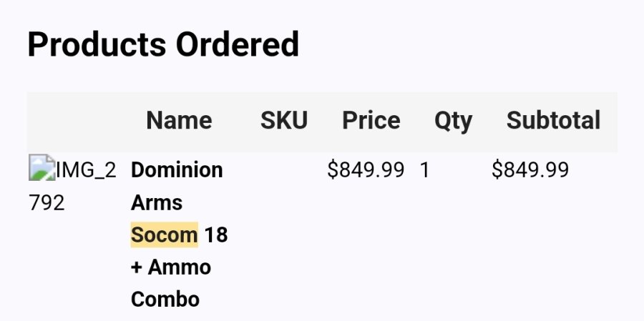The width and height of the screenshot is (644, 321).
Task: Click the $849.99 subtotal amount
Action: (x=530, y=170)
